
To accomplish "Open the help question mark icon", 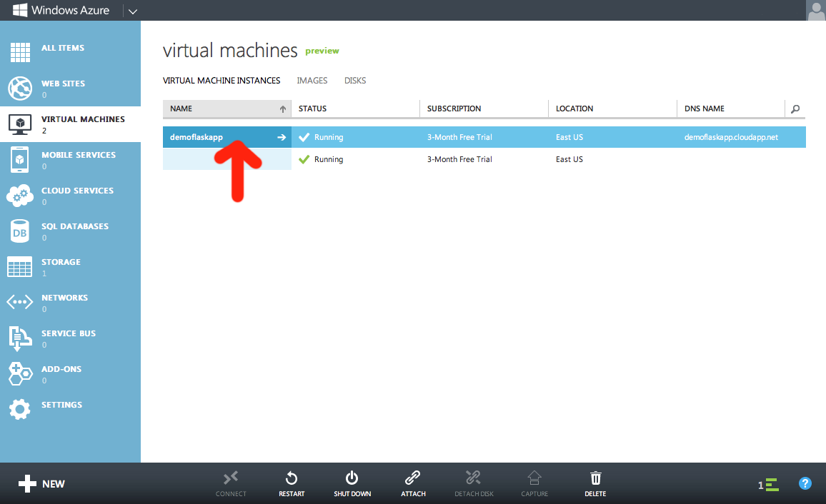I will pos(805,483).
